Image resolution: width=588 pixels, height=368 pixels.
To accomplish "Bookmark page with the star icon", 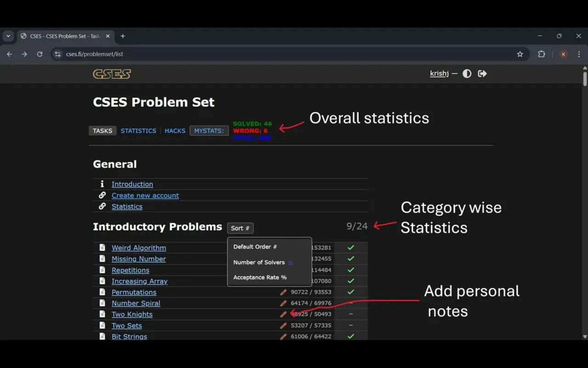I will tap(520, 54).
